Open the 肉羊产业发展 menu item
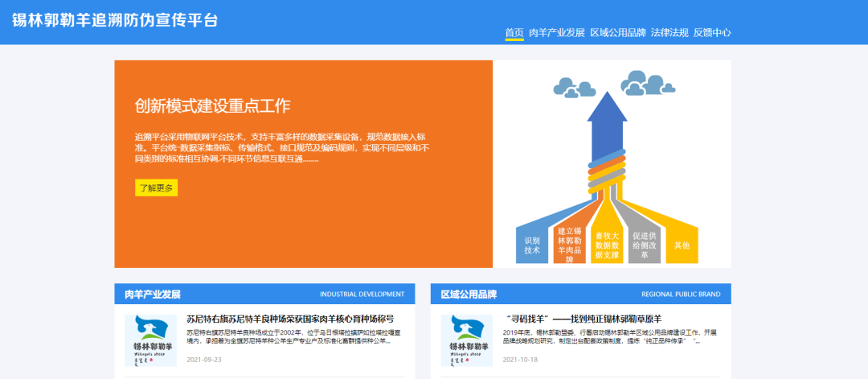 point(556,33)
